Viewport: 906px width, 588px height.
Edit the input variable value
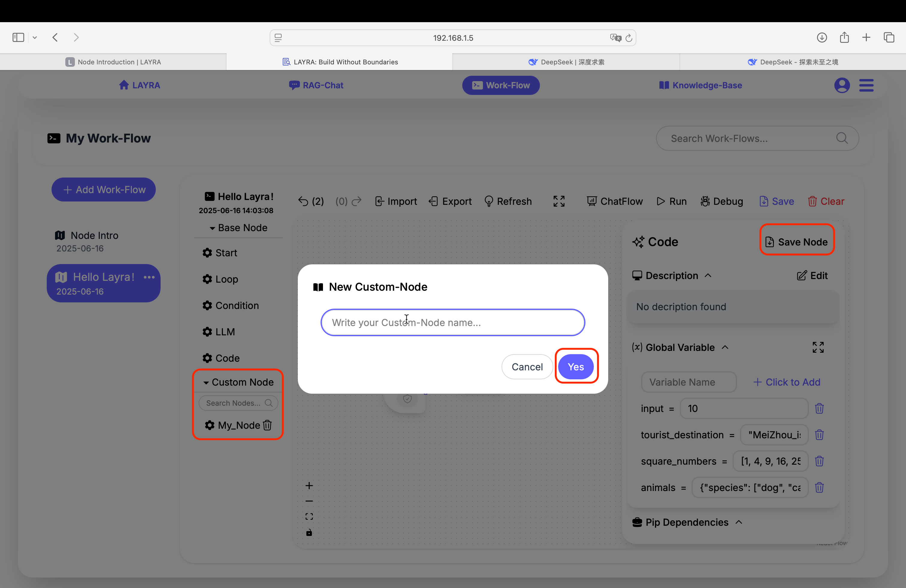[744, 408]
